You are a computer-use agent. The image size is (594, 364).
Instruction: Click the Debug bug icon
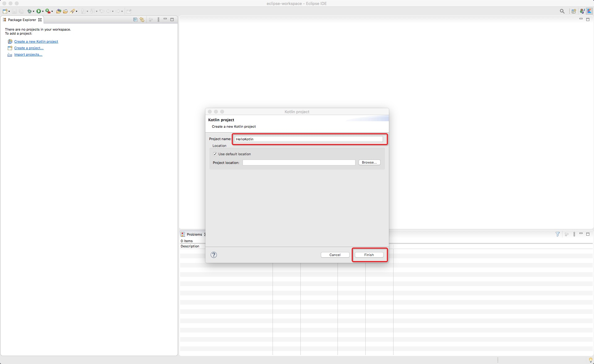coord(29,11)
